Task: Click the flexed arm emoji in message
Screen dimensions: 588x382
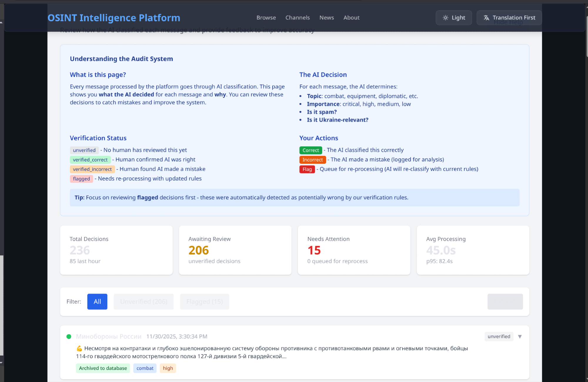Action: click(79, 348)
